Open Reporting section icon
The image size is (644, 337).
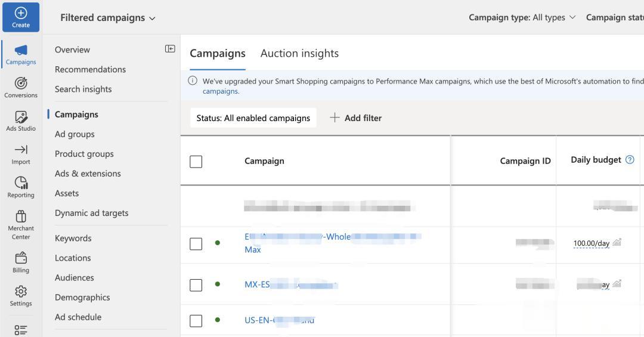(x=21, y=183)
